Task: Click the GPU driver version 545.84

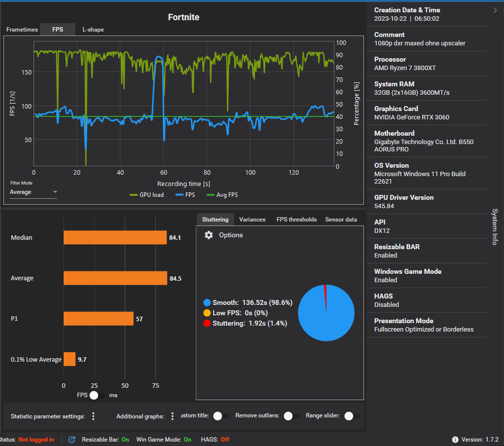Action: pos(384,206)
